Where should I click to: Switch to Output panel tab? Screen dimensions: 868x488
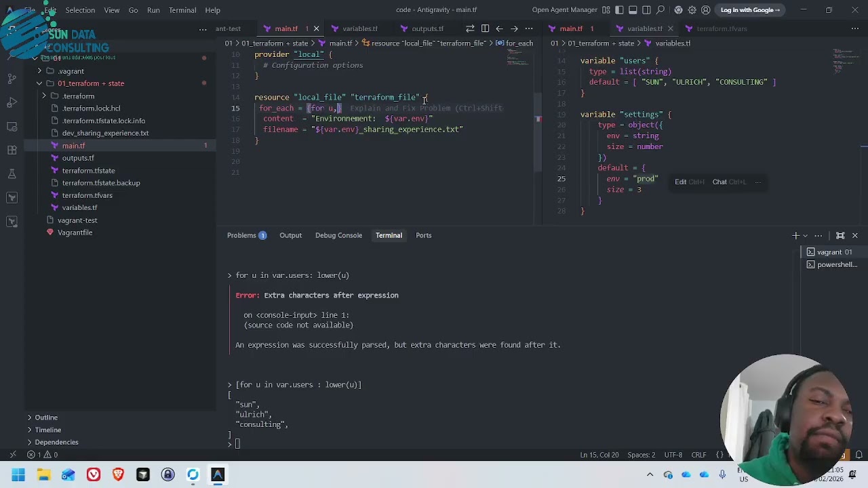pyautogui.click(x=290, y=236)
